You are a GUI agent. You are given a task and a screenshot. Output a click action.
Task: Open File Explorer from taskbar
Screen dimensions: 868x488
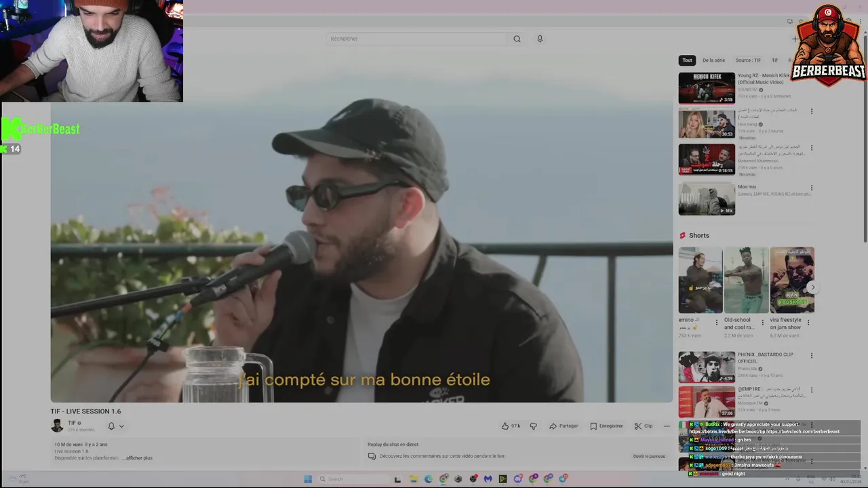[413, 479]
